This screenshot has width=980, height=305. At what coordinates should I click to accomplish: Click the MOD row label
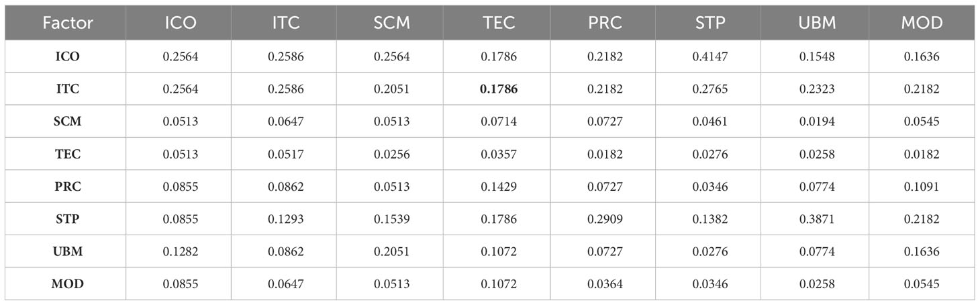(x=67, y=284)
